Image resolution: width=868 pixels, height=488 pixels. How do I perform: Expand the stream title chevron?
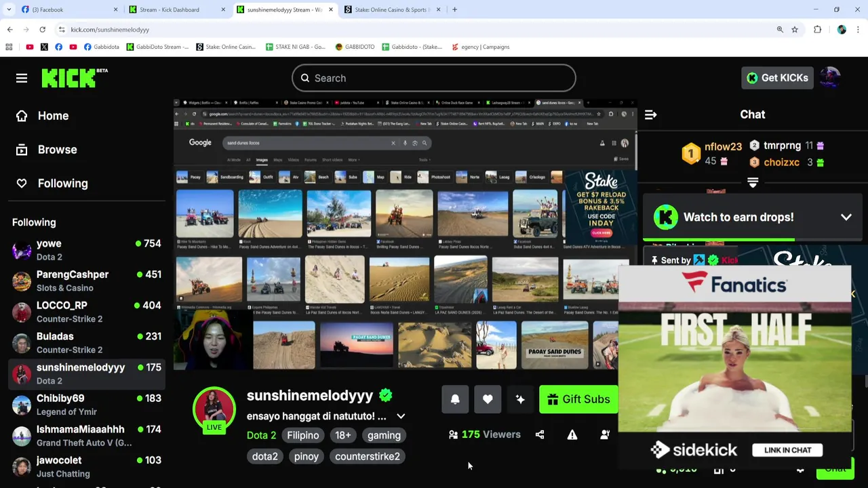pyautogui.click(x=401, y=416)
